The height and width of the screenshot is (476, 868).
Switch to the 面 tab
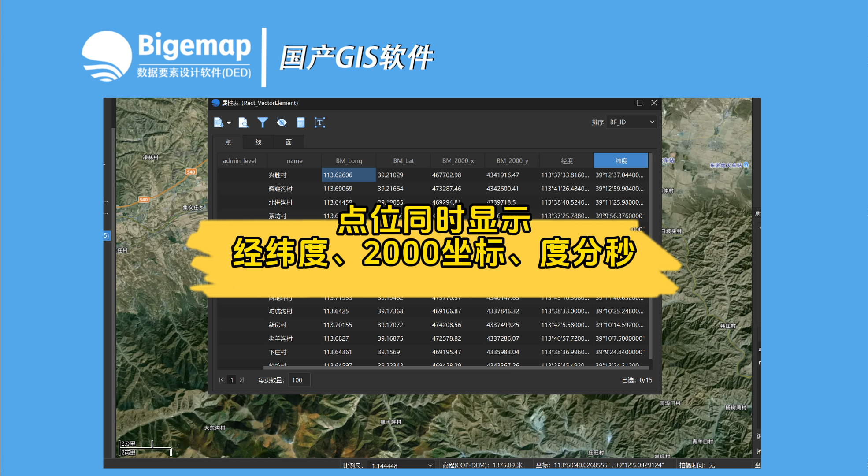(289, 142)
